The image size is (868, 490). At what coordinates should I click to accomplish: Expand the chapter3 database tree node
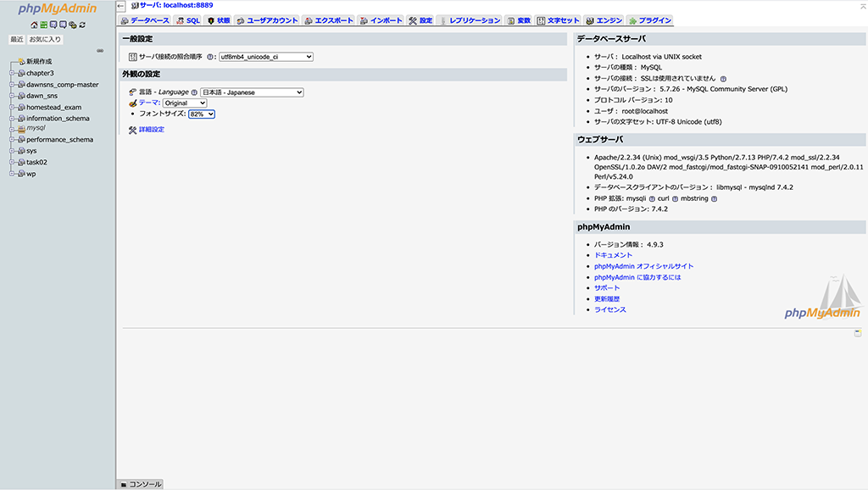click(12, 73)
